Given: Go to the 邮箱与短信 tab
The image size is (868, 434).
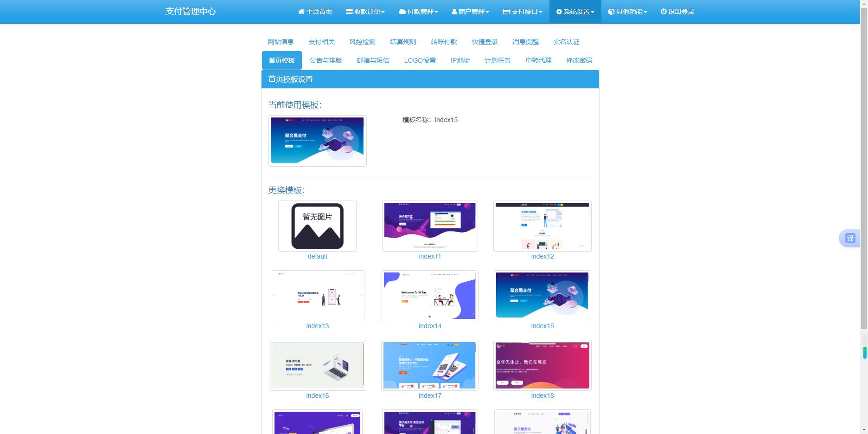Looking at the screenshot, I should 373,60.
